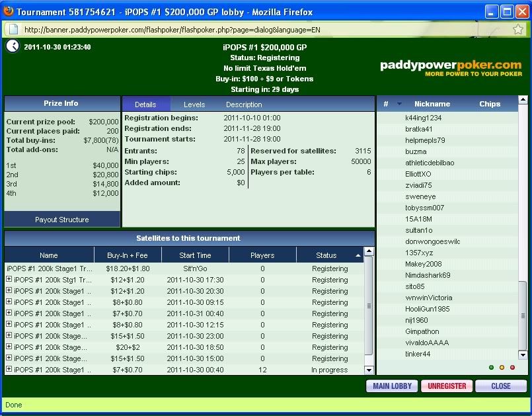Click the Firefox logo in the title bar
This screenshot has height=416, width=532.
click(x=8, y=11)
